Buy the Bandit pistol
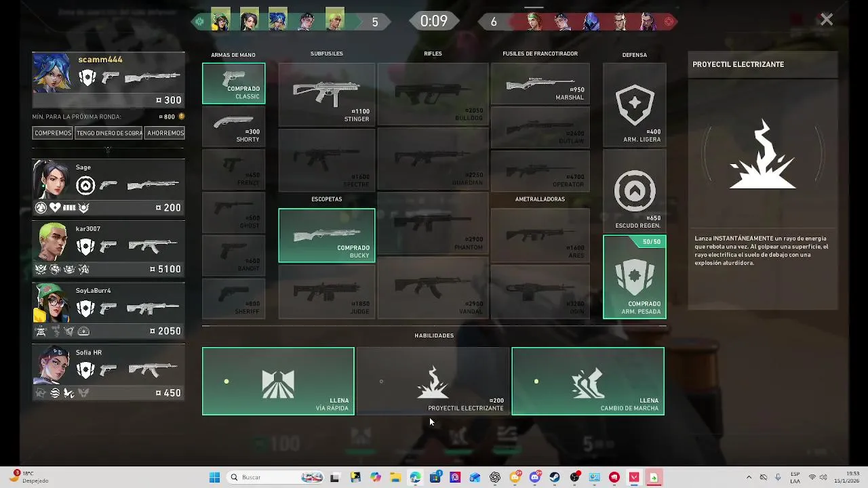 tap(233, 255)
